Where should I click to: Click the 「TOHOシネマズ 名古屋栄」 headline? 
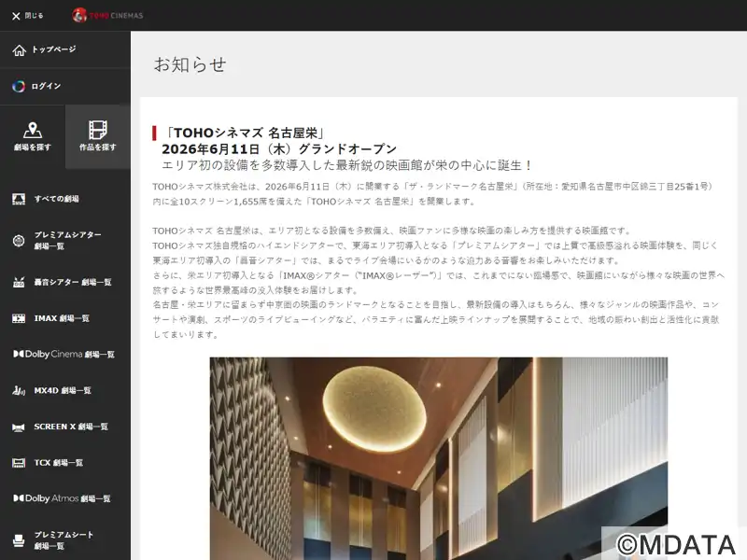click(244, 133)
